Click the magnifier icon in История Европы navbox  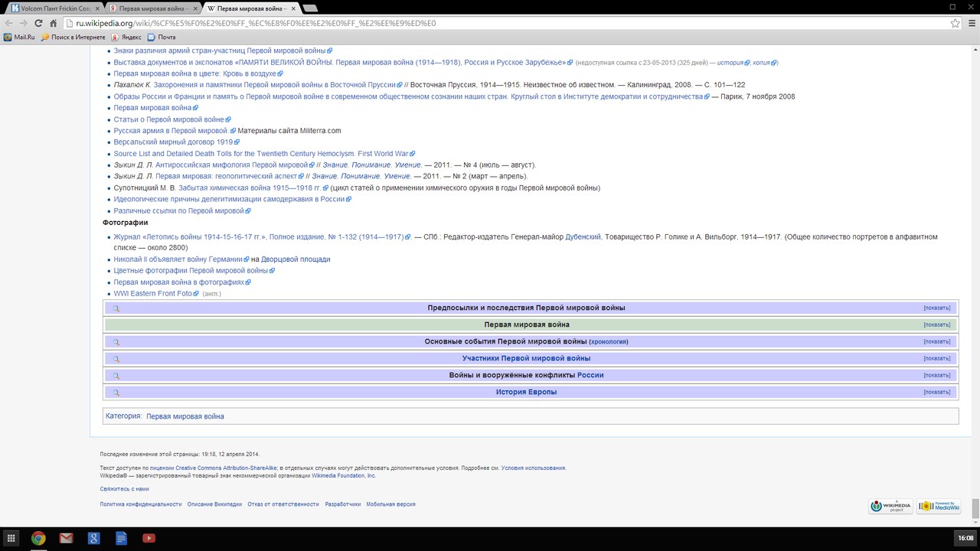116,393
